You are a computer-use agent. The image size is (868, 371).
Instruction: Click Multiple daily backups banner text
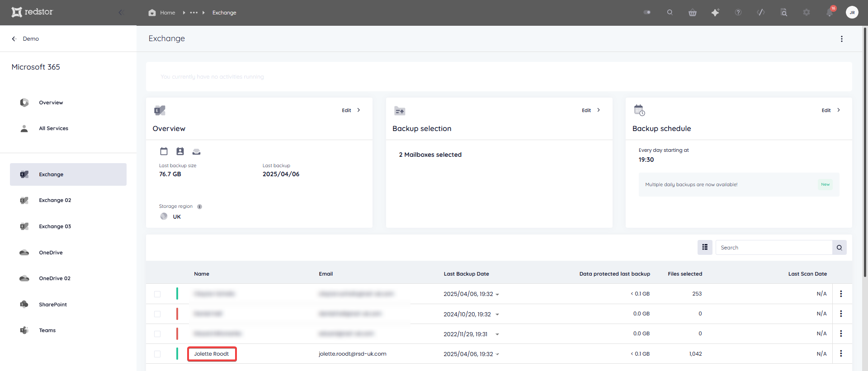(x=691, y=184)
